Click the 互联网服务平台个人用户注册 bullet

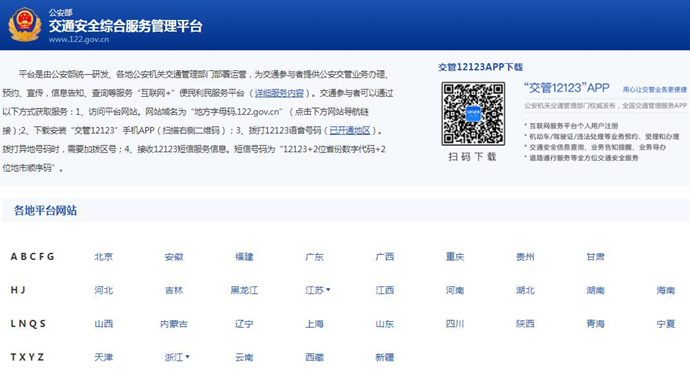[x=573, y=125]
